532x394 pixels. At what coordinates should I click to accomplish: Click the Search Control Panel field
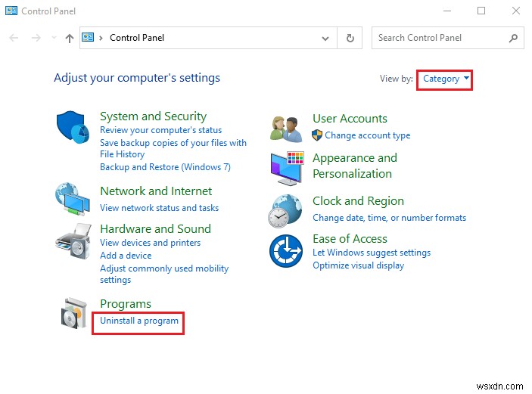point(439,38)
